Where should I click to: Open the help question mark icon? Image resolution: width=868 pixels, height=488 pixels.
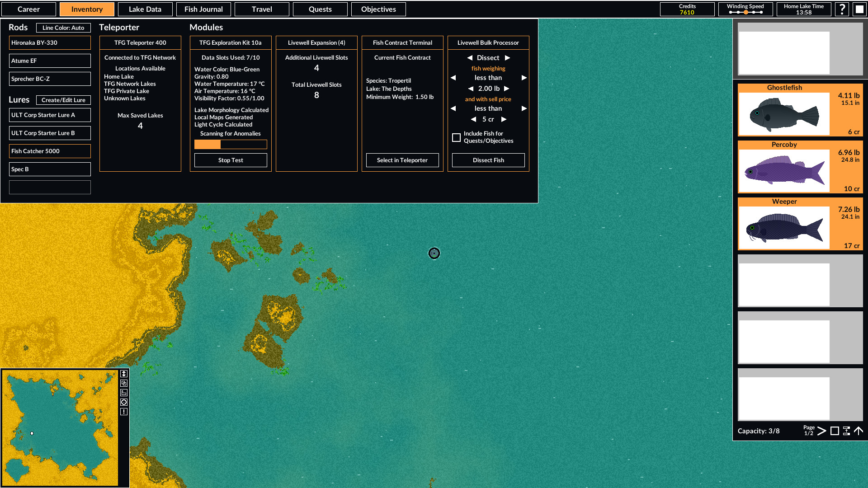click(841, 9)
